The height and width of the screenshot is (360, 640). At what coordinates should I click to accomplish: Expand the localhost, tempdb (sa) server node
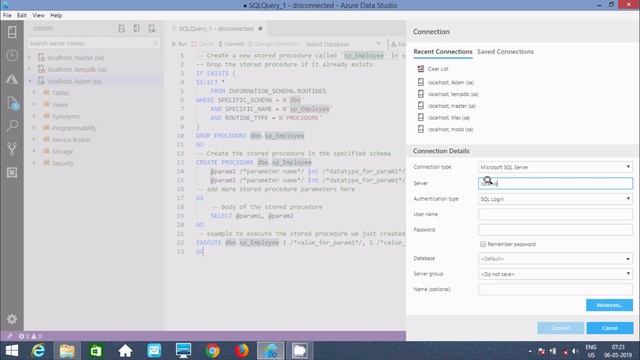tap(29, 69)
